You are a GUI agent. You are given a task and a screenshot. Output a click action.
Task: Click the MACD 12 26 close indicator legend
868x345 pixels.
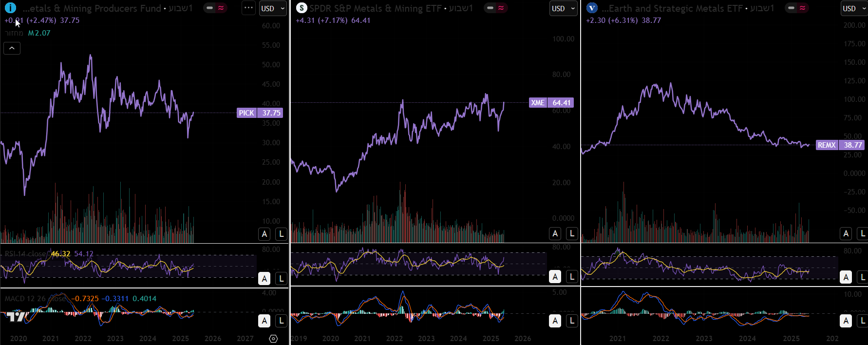(35, 299)
